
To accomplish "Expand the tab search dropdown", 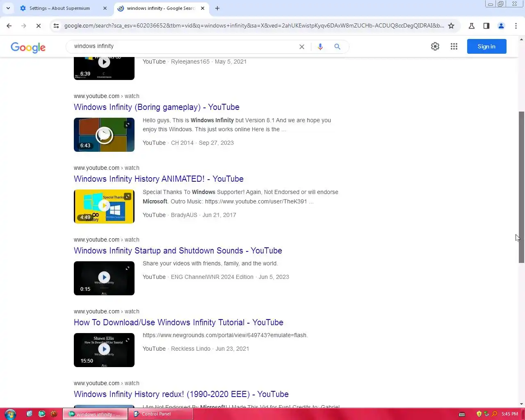I will tap(8, 8).
